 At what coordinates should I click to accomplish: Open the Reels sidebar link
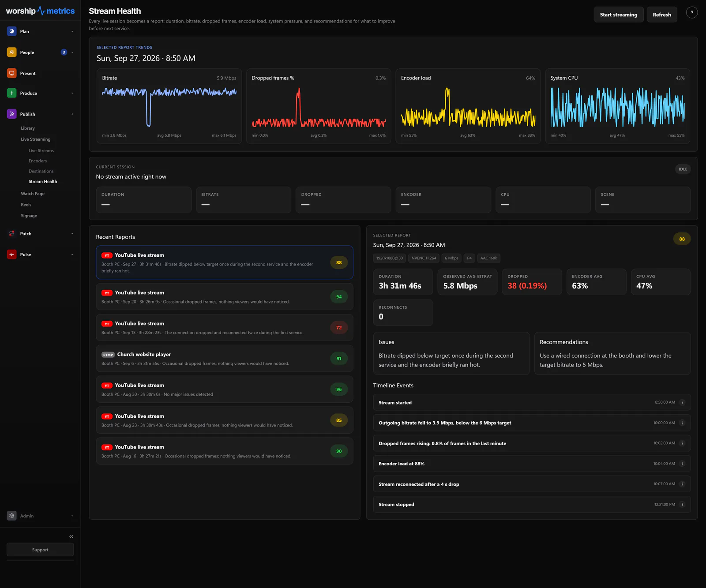tap(26, 205)
